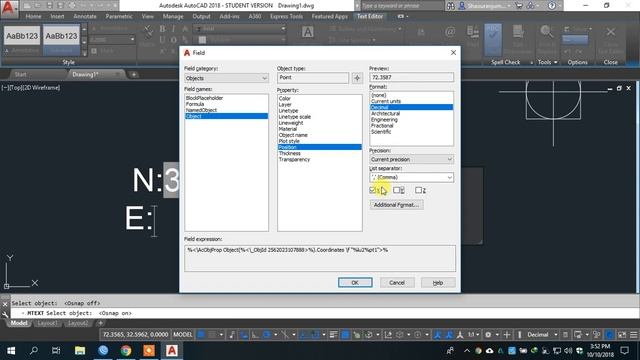Open the Insert ribbon tab
The width and height of the screenshot is (640, 360).
(57, 16)
